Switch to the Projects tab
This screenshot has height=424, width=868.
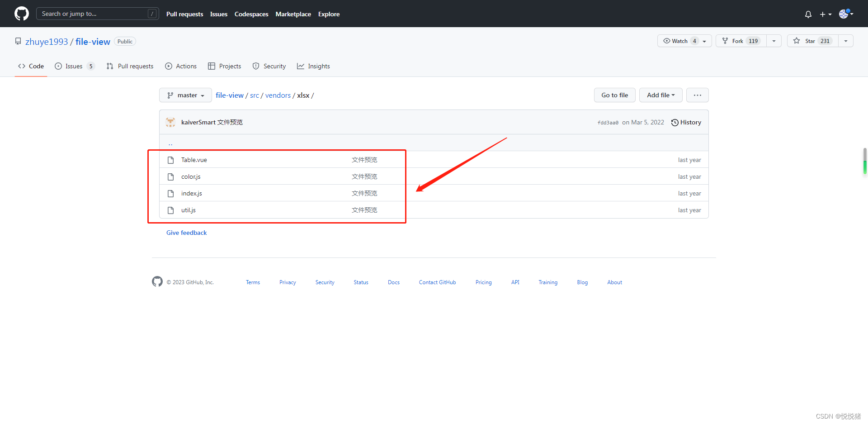(225, 66)
